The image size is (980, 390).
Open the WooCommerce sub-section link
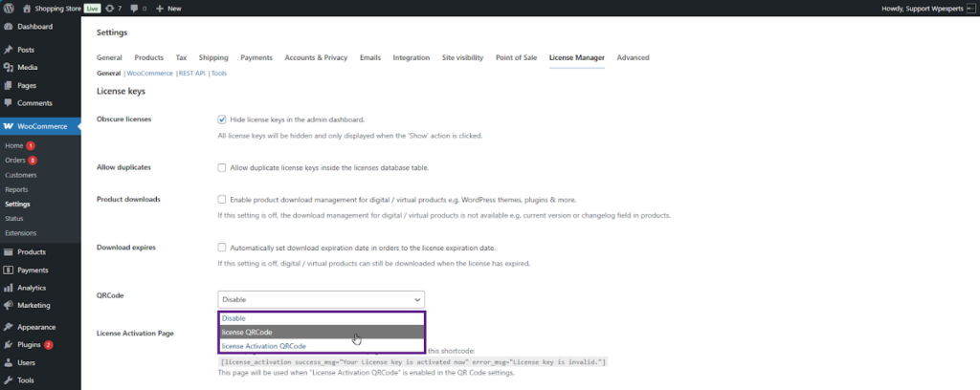(x=150, y=73)
